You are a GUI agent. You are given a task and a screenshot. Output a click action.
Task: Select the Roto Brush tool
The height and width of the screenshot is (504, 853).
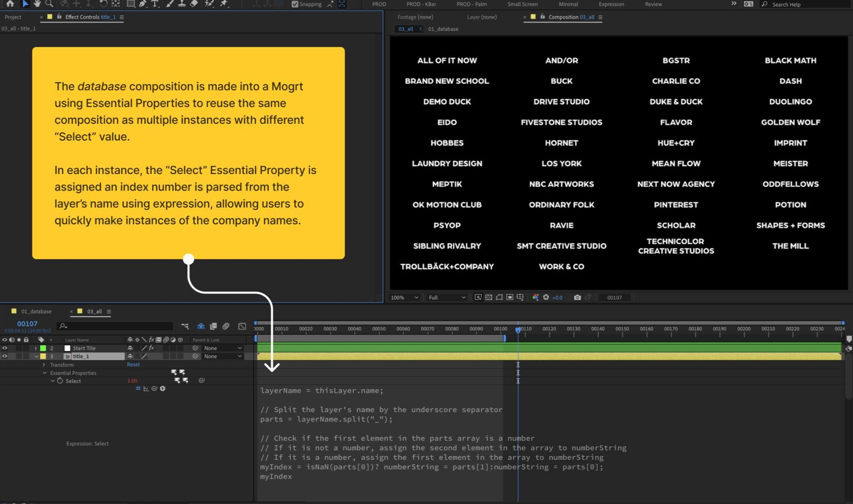(x=209, y=4)
